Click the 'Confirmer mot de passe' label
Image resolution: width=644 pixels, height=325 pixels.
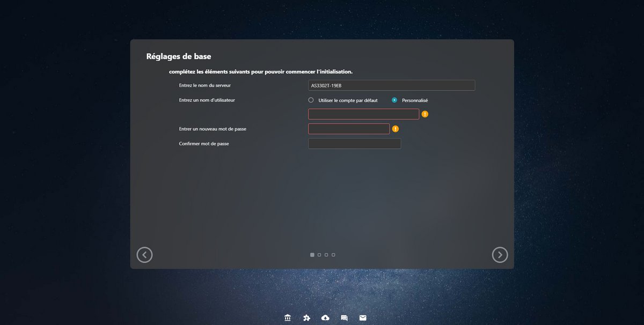(x=204, y=144)
